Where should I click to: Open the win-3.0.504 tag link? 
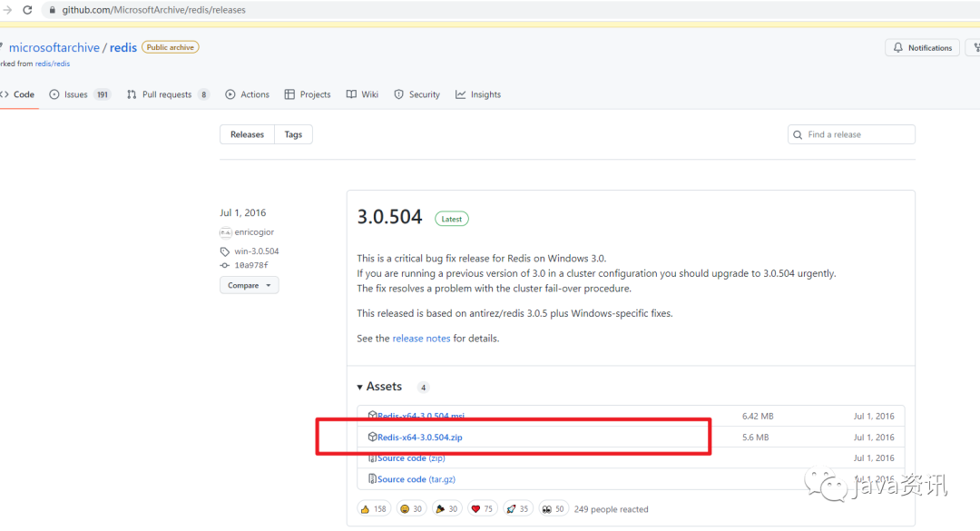click(x=256, y=251)
